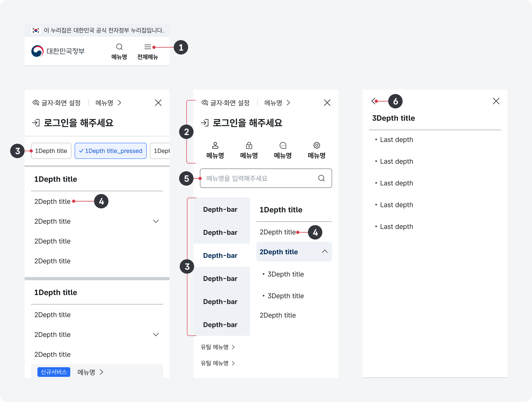Go back using the arrow in the 3Depth title panel

coord(373,101)
